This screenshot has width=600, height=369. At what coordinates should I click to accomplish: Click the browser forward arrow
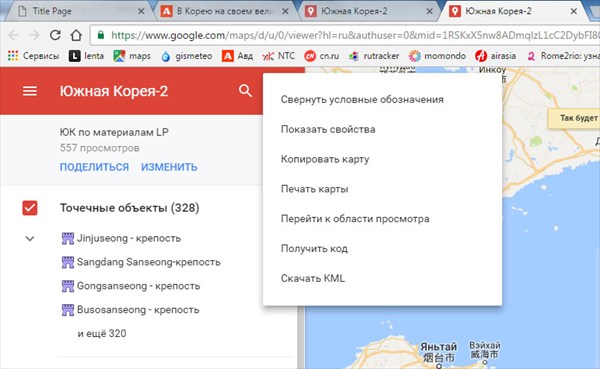(x=34, y=35)
